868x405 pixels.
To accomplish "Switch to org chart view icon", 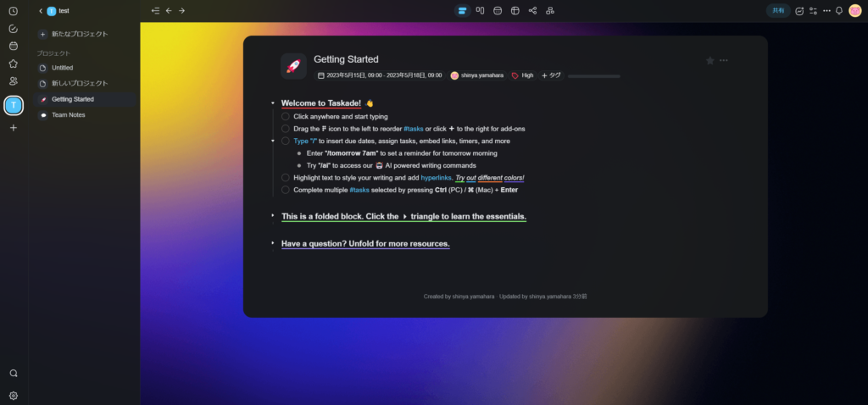I will (549, 10).
